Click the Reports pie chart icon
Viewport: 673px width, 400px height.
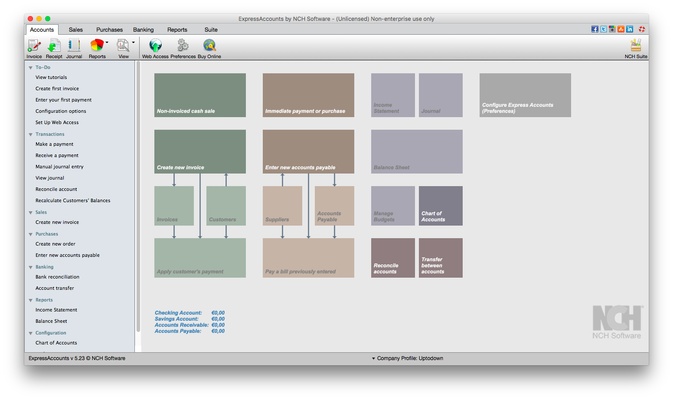pos(96,46)
